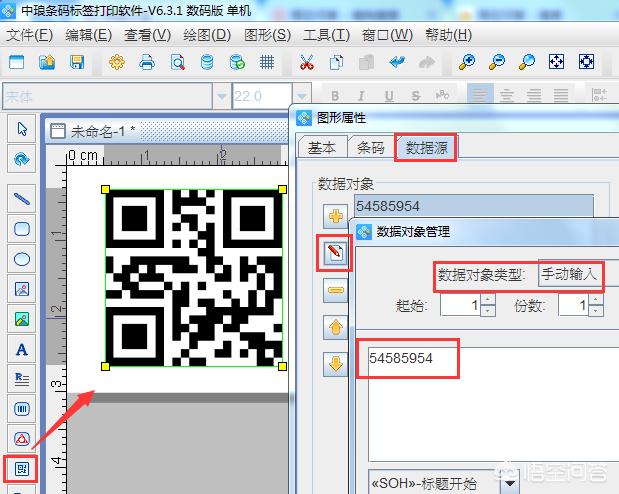Save document with the floppy disk icon
619x494 pixels.
[x=77, y=62]
